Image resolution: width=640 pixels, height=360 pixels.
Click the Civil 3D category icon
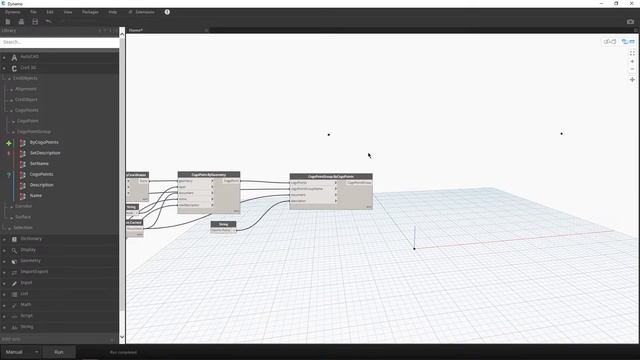(x=14, y=69)
